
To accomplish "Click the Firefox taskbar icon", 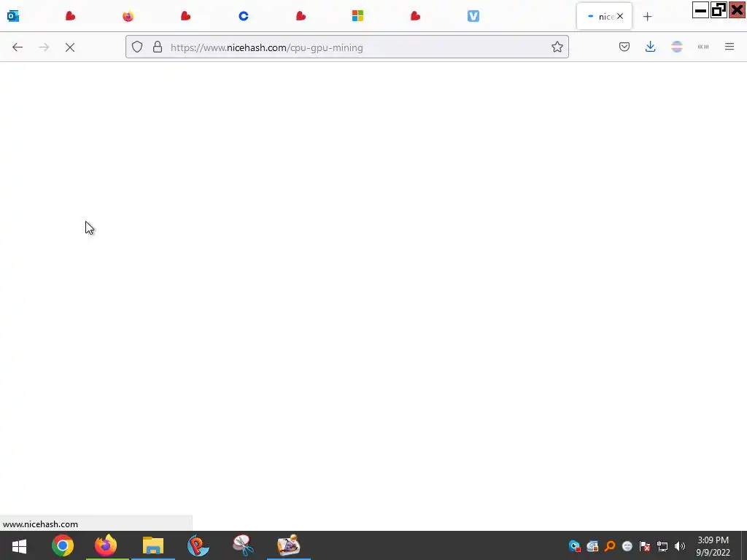I will point(106,545).
